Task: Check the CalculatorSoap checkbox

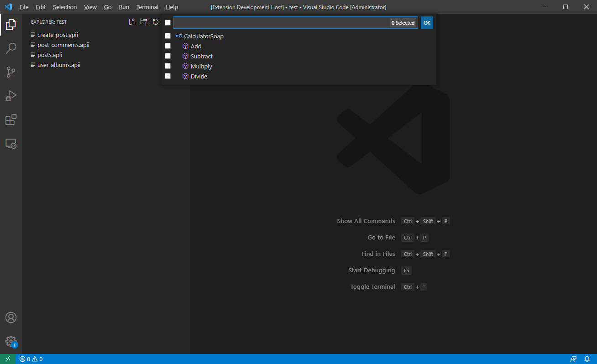Action: (168, 36)
